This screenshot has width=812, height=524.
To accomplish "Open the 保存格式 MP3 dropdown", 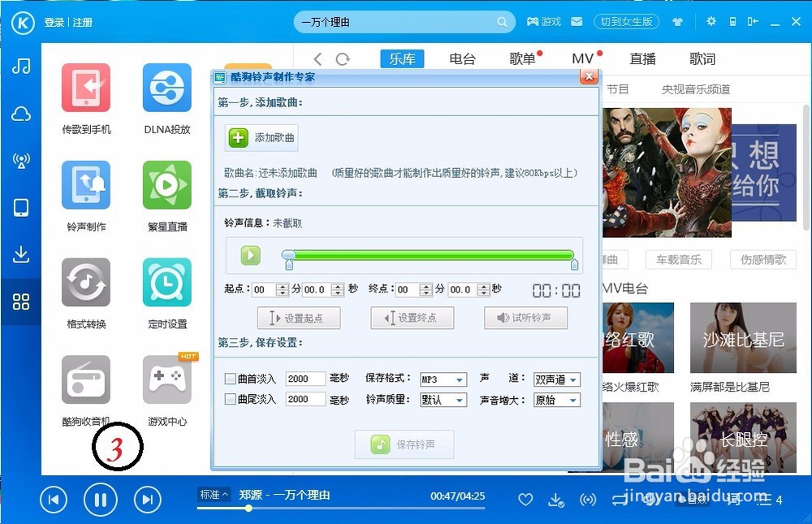I will 443,379.
